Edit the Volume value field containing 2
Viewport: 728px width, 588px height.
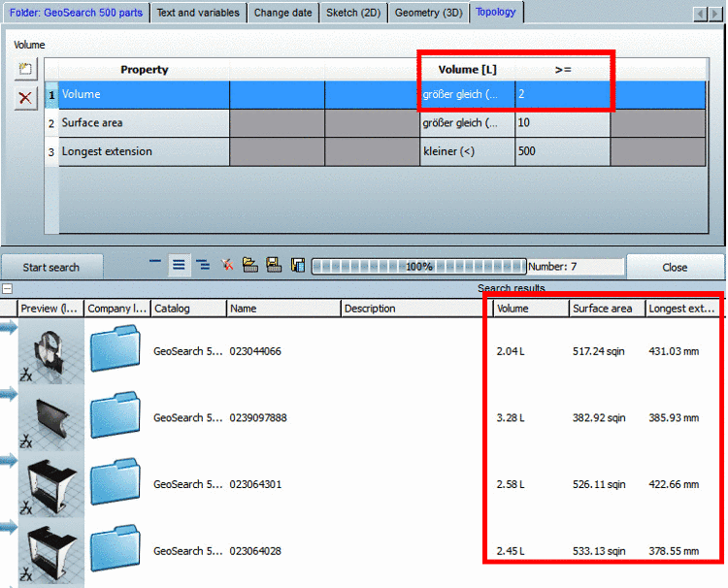pos(562,95)
